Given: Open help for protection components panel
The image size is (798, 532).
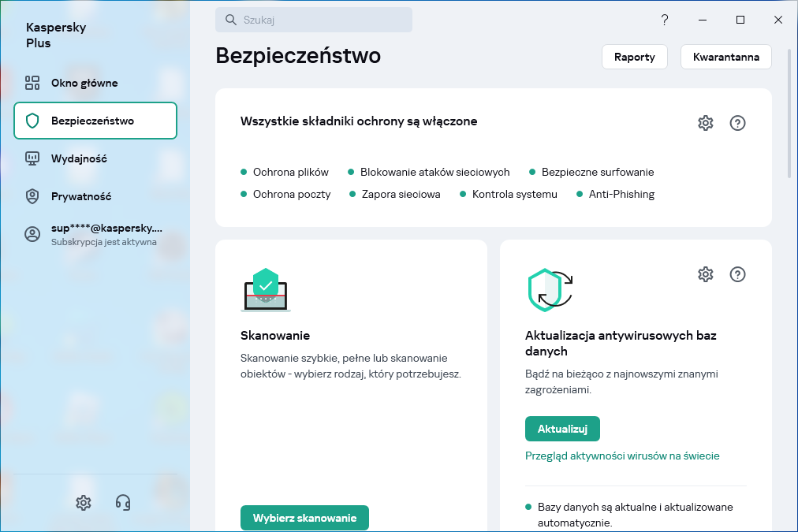Looking at the screenshot, I should (x=737, y=123).
